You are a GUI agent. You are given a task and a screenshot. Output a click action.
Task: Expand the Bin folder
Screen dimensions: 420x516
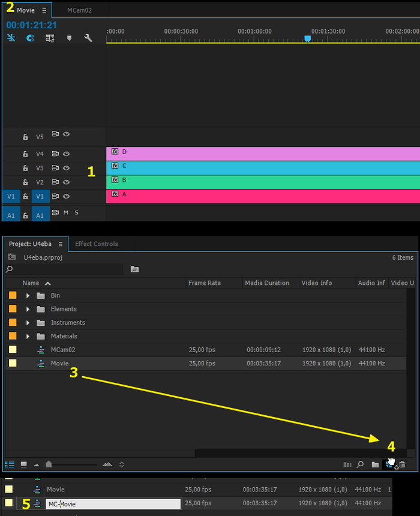28,296
